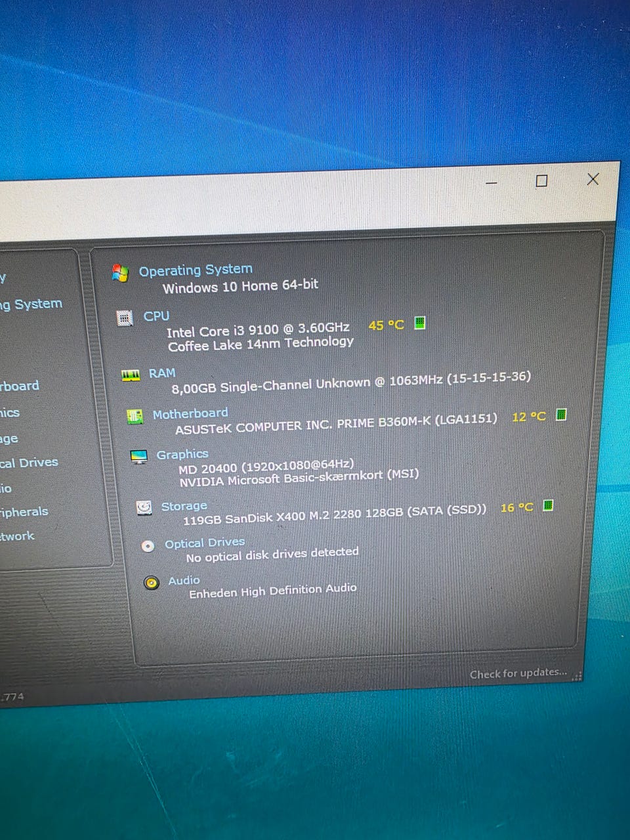Click Enheden High Definition Audio text
The height and width of the screenshot is (840, 630).
(273, 591)
